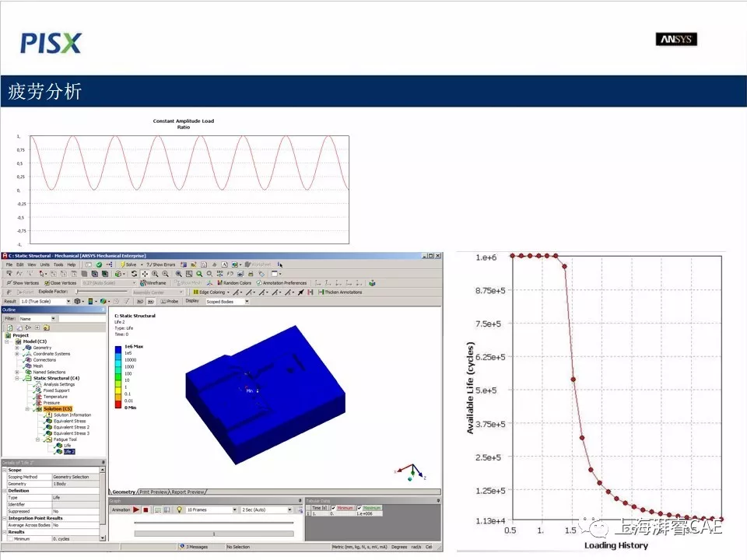The height and width of the screenshot is (560, 747).
Task: Select Solution Information in the tree
Action: (x=72, y=415)
